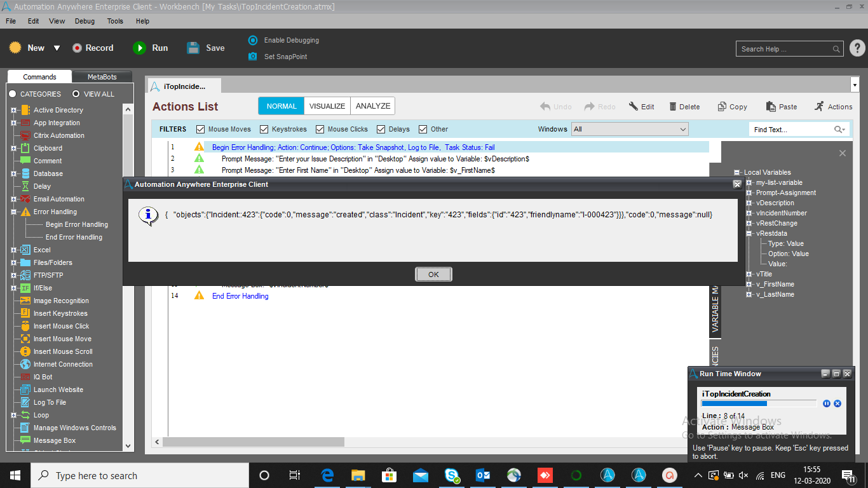
Task: Open the Tools menu
Action: pyautogui.click(x=115, y=21)
